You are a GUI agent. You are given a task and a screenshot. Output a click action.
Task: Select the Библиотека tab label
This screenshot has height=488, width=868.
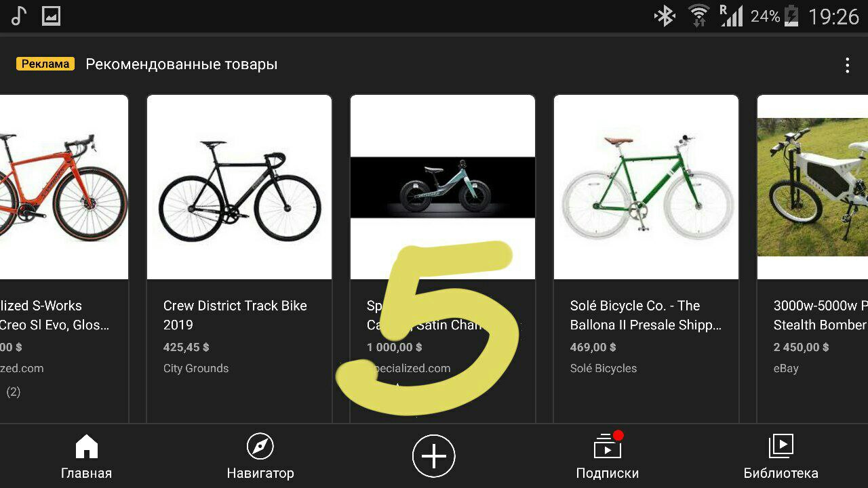click(781, 473)
